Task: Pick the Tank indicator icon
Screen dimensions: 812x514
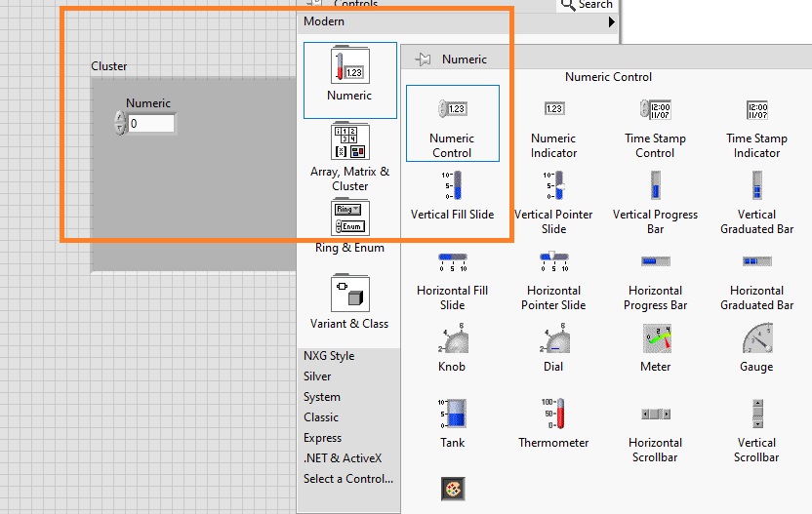Action: 452,414
